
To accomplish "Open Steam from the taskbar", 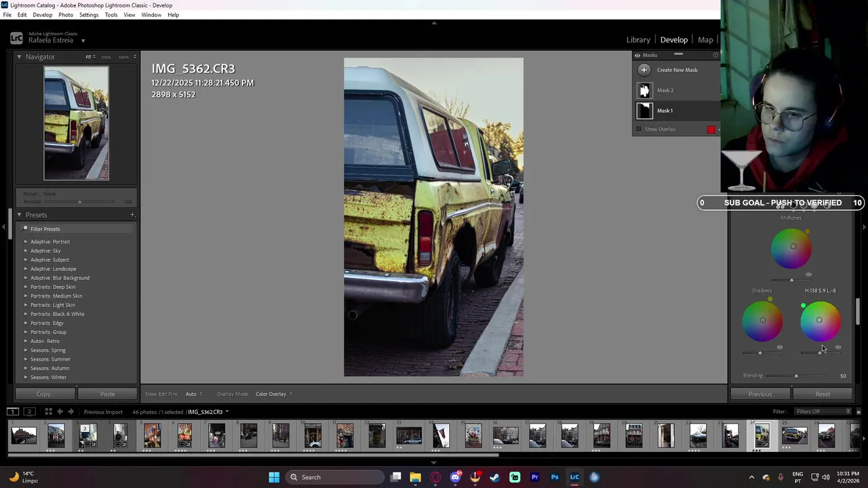I will coord(495,477).
